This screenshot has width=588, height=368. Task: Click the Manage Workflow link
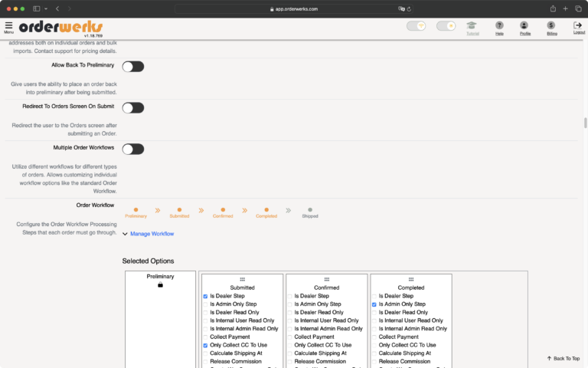point(152,234)
